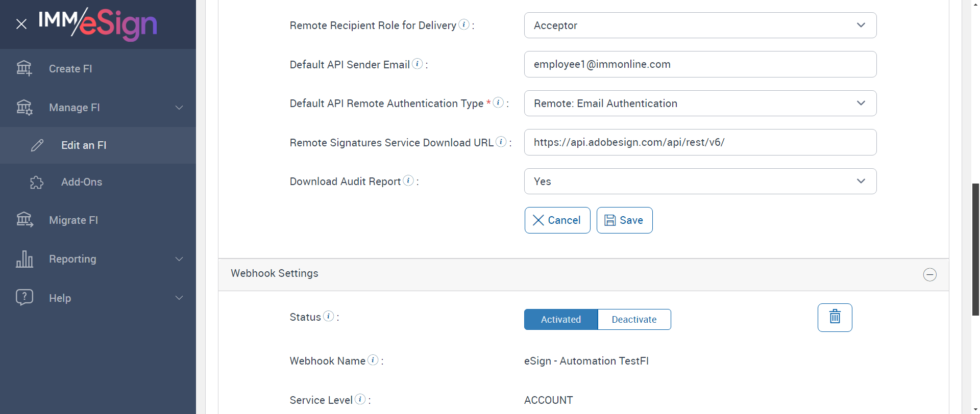Click info icon beside Webhook Name

pyautogui.click(x=373, y=360)
